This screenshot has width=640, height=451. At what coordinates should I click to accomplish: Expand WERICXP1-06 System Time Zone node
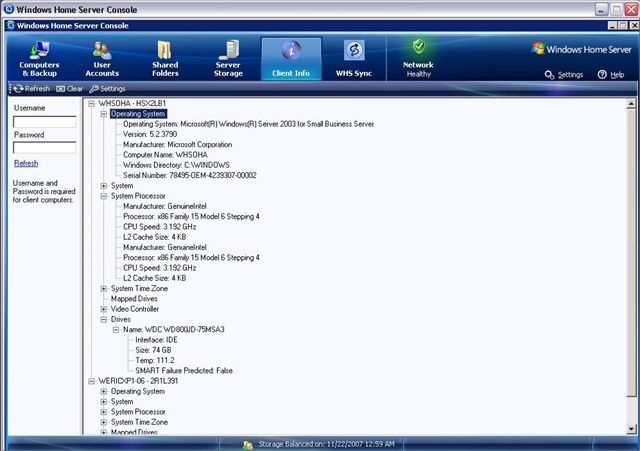104,422
